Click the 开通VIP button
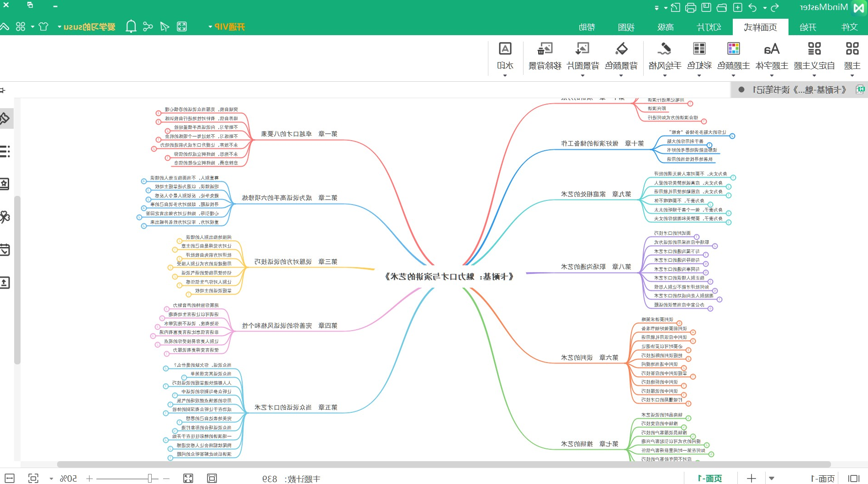Screen dimensions: 868x484 [227, 26]
